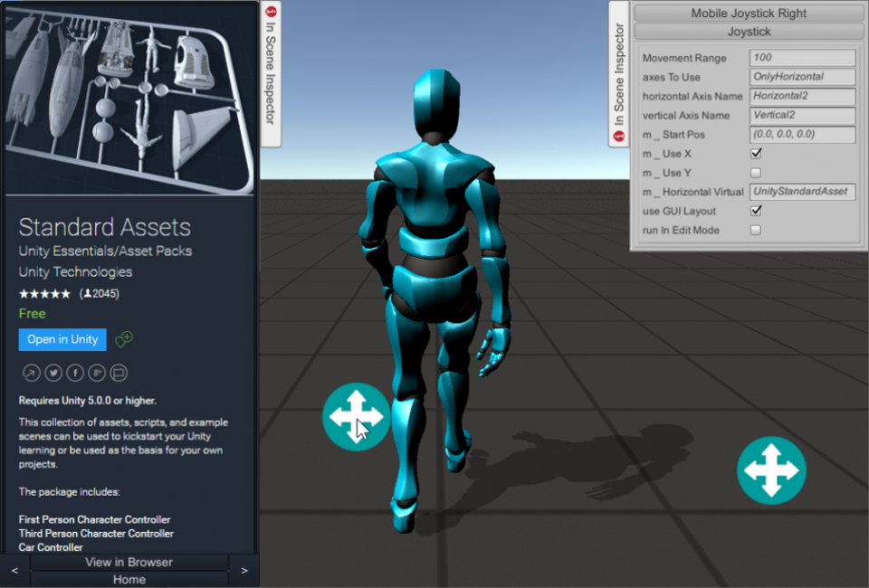Click the horizontal Axis Name field

(x=803, y=96)
